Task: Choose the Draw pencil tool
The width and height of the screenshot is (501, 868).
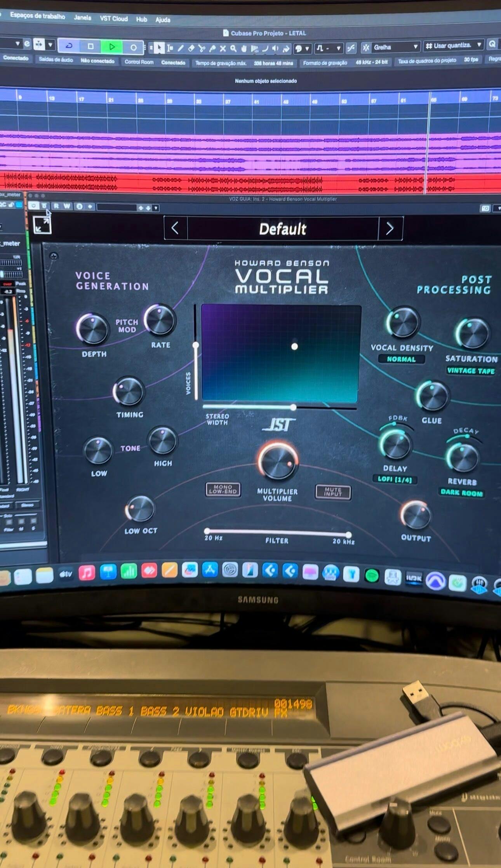Action: click(x=181, y=49)
